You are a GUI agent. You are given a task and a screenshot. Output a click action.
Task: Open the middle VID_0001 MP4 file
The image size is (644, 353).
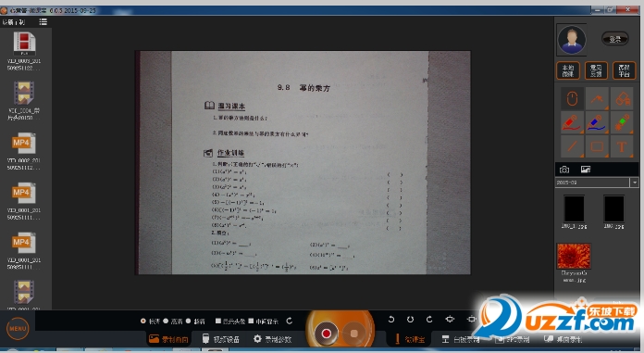[24, 200]
